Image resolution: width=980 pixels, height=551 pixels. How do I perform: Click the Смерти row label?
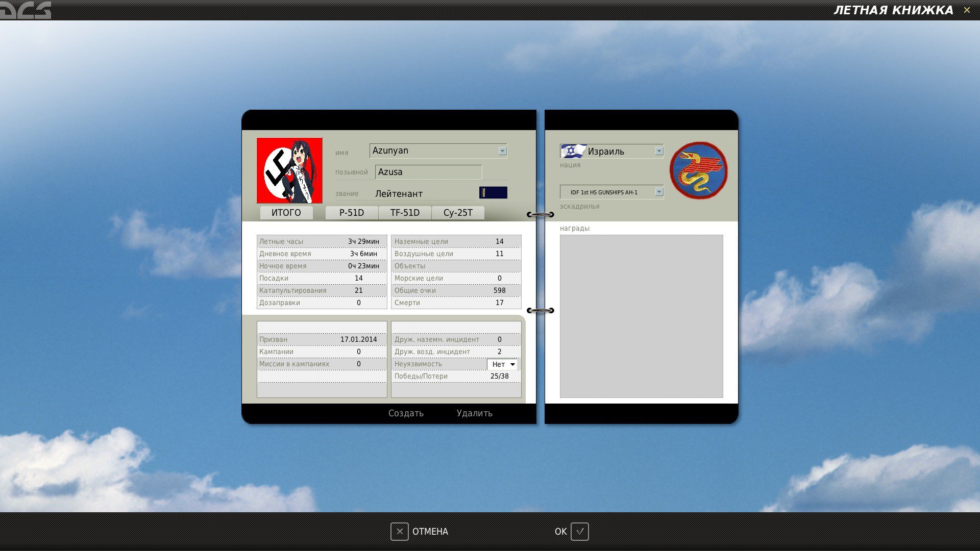(407, 303)
